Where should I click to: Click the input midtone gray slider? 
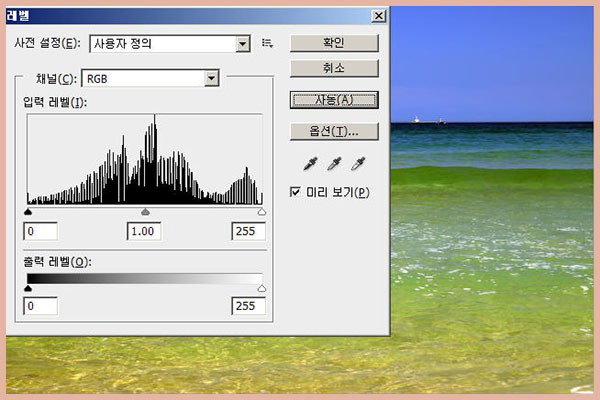pos(145,212)
